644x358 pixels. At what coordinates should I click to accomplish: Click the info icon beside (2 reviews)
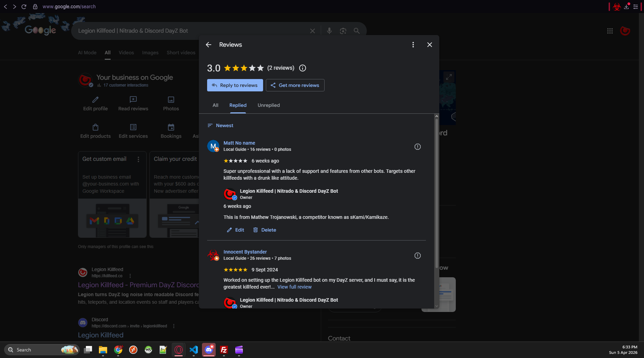tap(303, 68)
